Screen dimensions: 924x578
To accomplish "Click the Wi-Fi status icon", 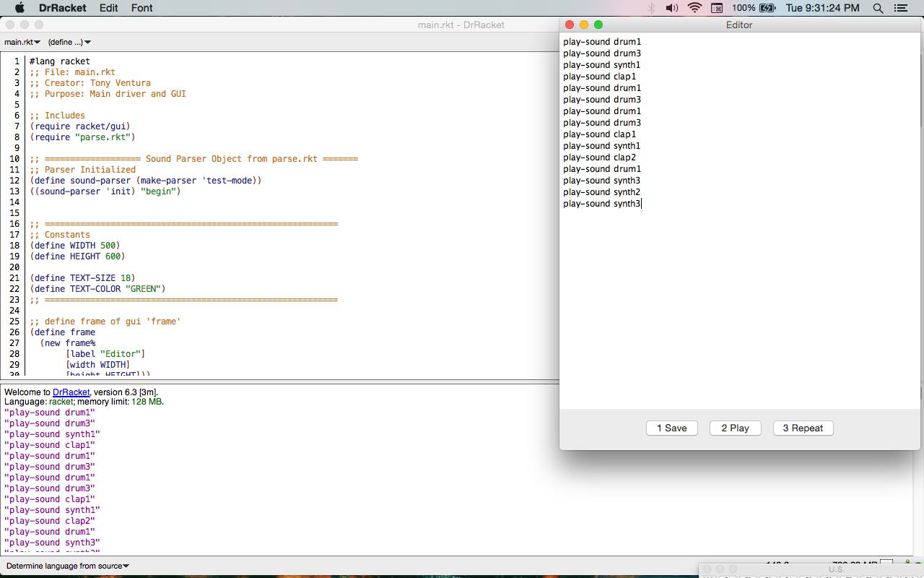I will (694, 8).
